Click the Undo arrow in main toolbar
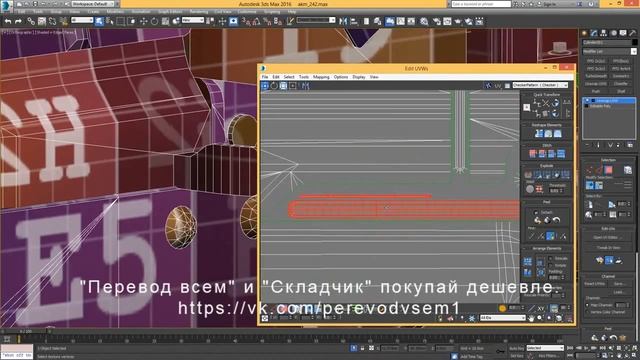 click(x=7, y=21)
